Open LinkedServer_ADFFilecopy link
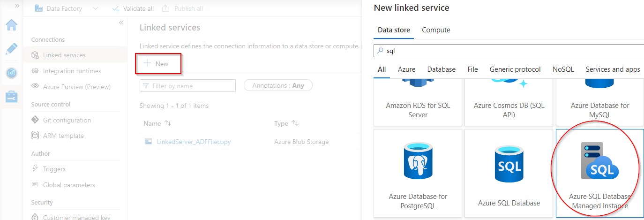This screenshot has width=644, height=220. pyautogui.click(x=194, y=142)
